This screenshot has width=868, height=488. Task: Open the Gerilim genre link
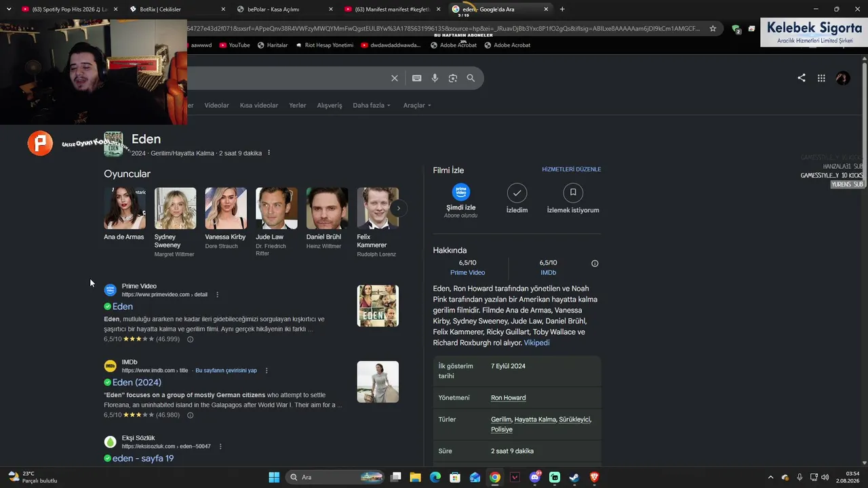(x=501, y=420)
